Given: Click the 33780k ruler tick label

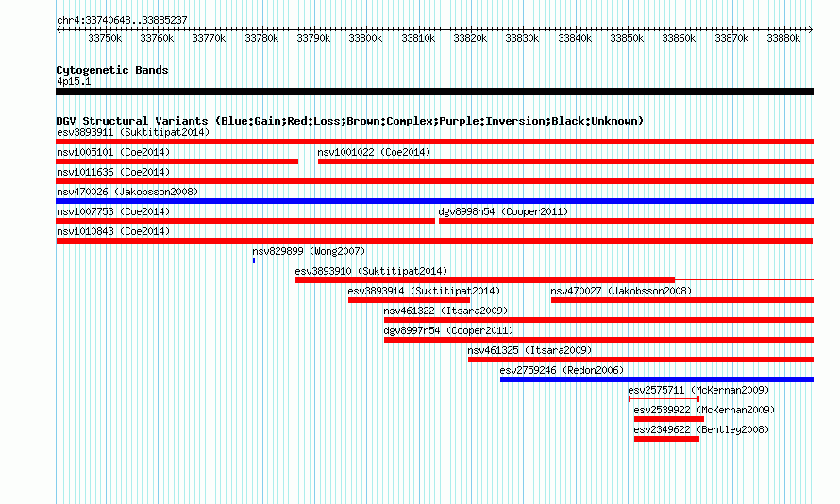Looking at the screenshot, I should pyautogui.click(x=261, y=38).
